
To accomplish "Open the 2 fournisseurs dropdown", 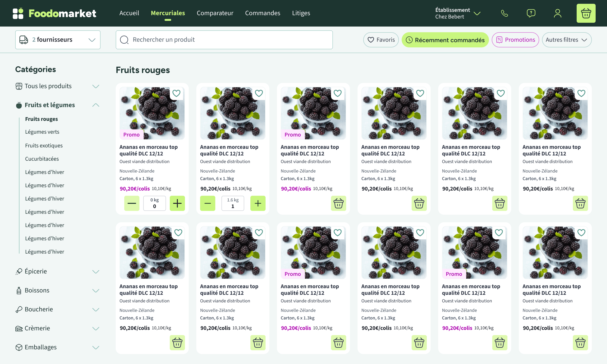I will (x=58, y=40).
